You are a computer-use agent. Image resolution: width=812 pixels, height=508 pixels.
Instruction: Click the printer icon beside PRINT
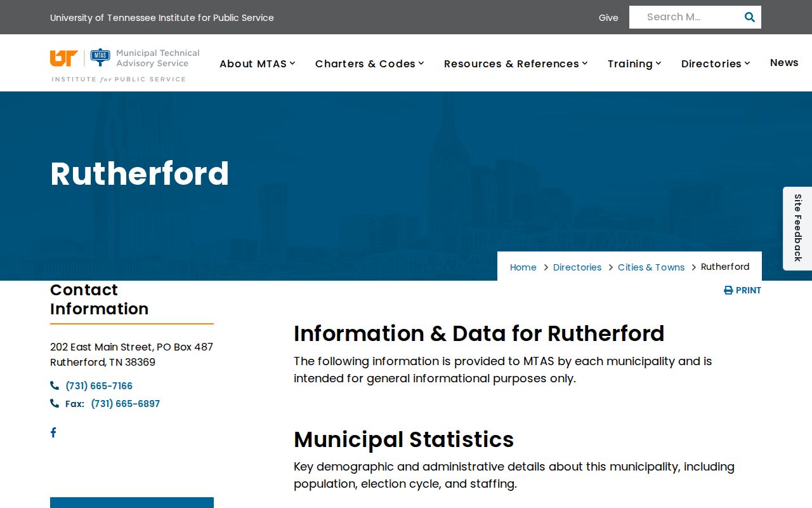[728, 290]
